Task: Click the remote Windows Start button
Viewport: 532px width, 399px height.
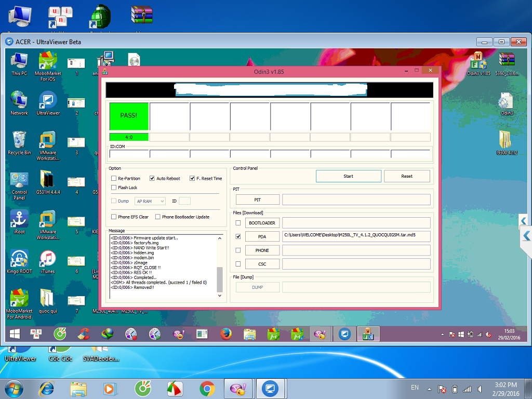Action: tap(15, 334)
